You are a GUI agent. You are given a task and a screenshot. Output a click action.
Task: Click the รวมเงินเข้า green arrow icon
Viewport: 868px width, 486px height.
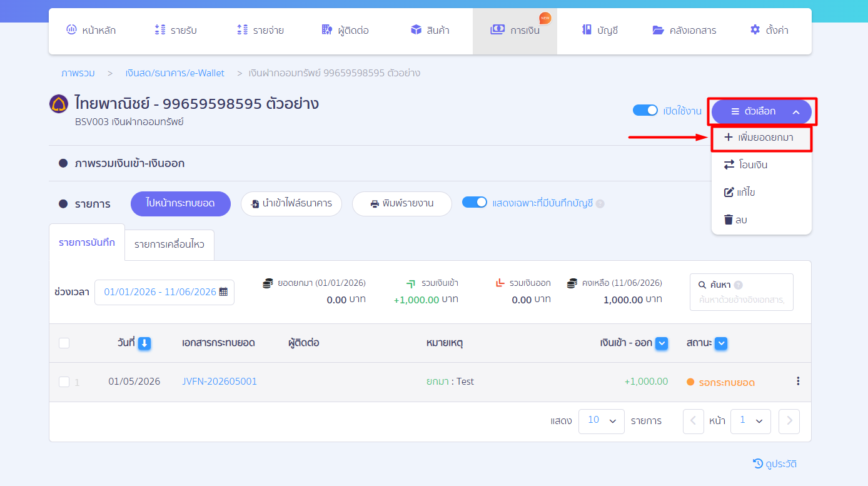[411, 283]
